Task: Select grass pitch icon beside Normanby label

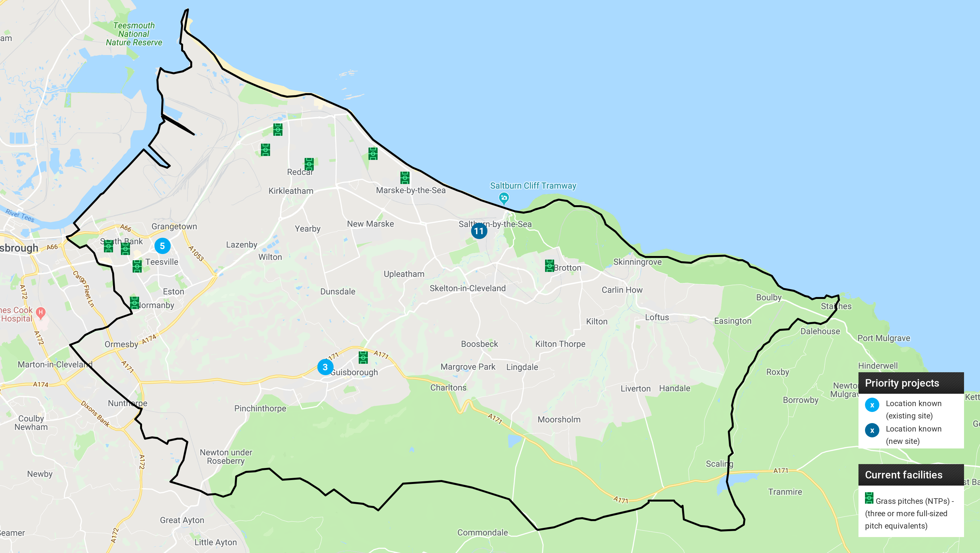Action: click(134, 303)
